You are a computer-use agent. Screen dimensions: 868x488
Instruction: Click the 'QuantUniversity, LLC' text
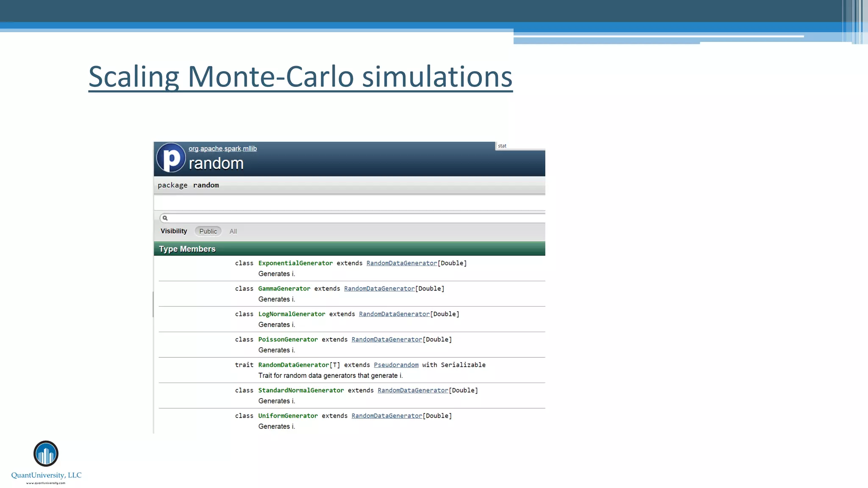46,475
